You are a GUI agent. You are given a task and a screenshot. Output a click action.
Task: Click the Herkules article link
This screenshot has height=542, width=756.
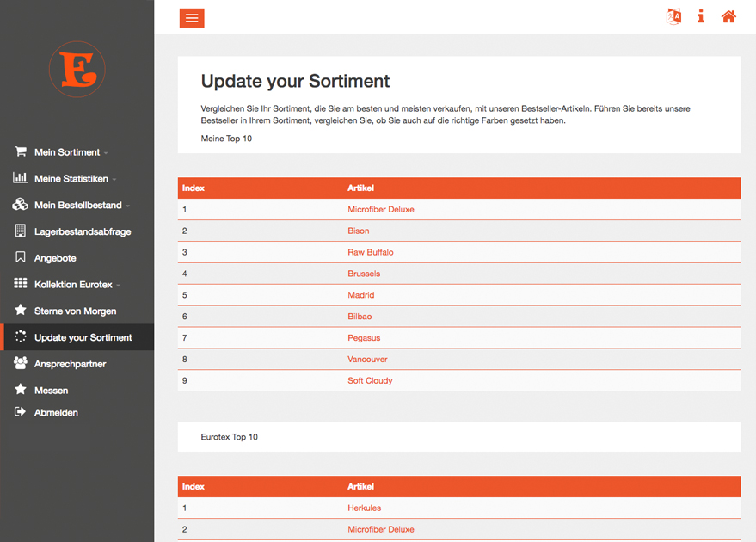coord(364,508)
